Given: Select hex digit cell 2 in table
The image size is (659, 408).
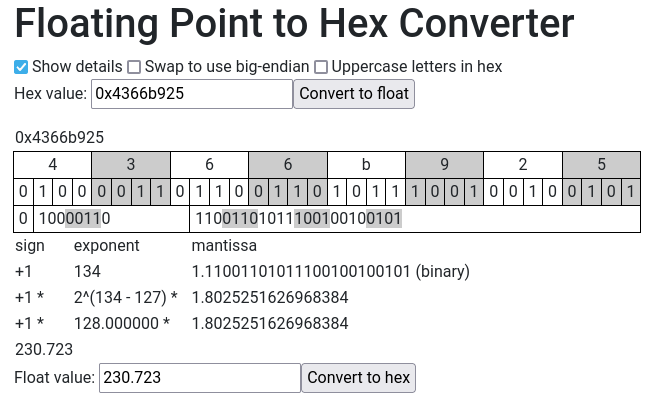Looking at the screenshot, I should pos(523,165).
